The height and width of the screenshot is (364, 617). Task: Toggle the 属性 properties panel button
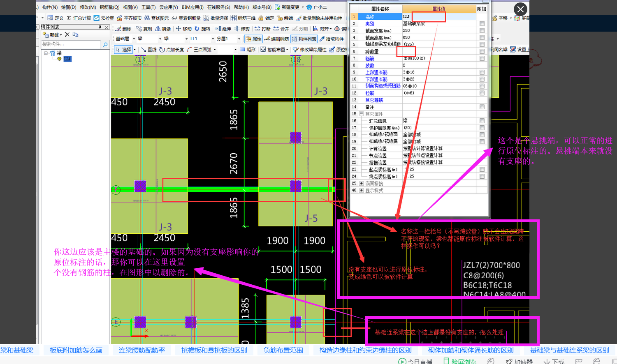point(254,39)
